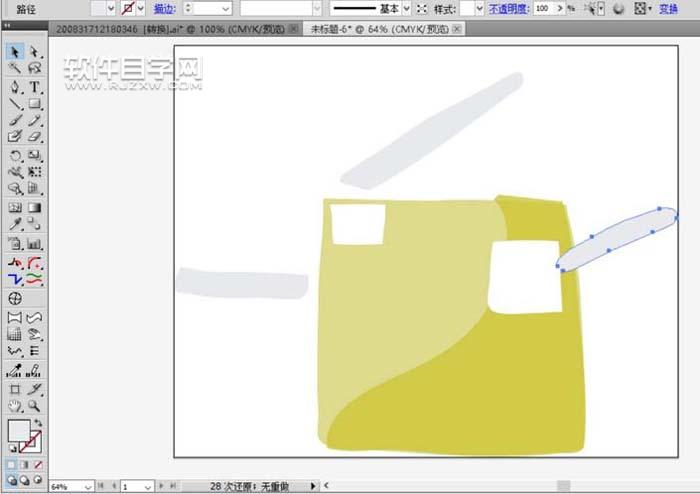Image resolution: width=700 pixels, height=494 pixels.
Task: Select the Eraser tool
Action: (x=34, y=136)
